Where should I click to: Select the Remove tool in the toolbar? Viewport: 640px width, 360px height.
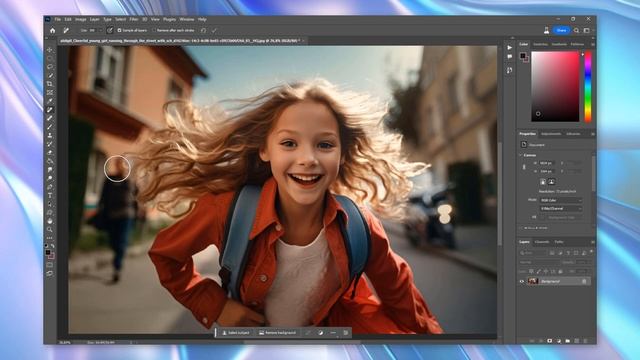tap(50, 110)
